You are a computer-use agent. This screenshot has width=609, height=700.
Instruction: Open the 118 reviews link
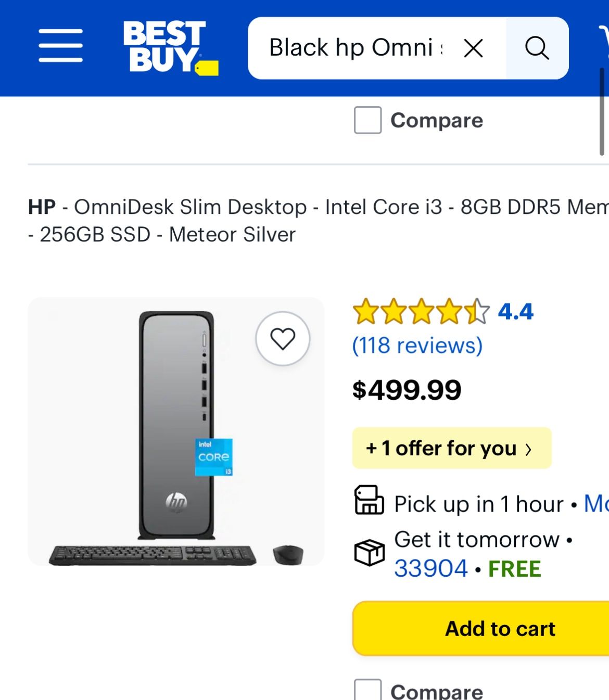pyautogui.click(x=417, y=345)
